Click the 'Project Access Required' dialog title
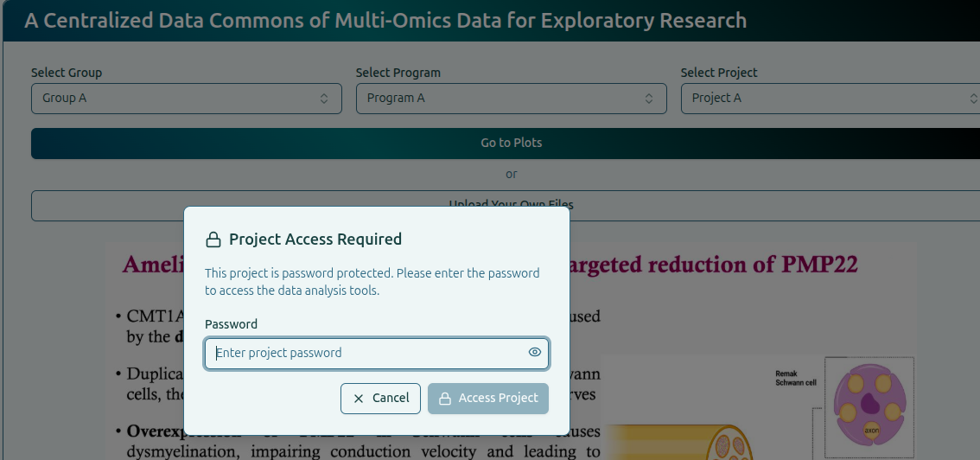 click(x=315, y=239)
